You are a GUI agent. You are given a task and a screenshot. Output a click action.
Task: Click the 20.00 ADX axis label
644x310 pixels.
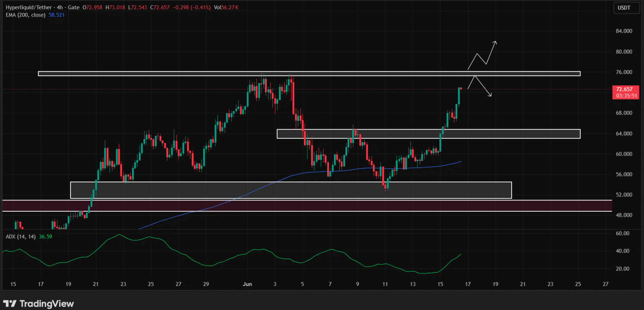(622, 269)
